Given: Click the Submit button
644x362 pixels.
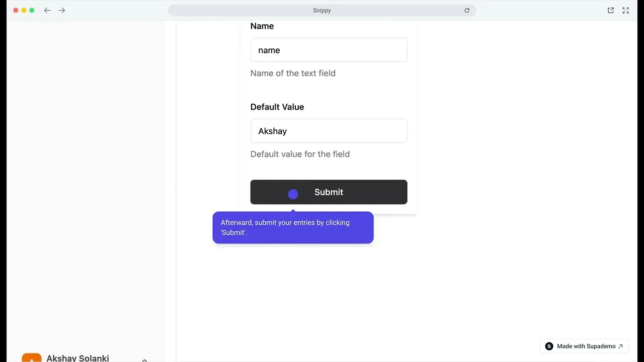Looking at the screenshot, I should 329,192.
